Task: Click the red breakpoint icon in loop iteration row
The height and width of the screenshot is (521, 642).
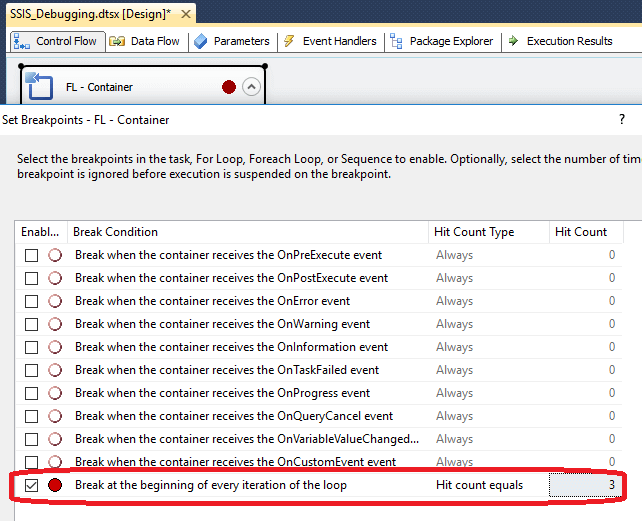Action: click(55, 485)
